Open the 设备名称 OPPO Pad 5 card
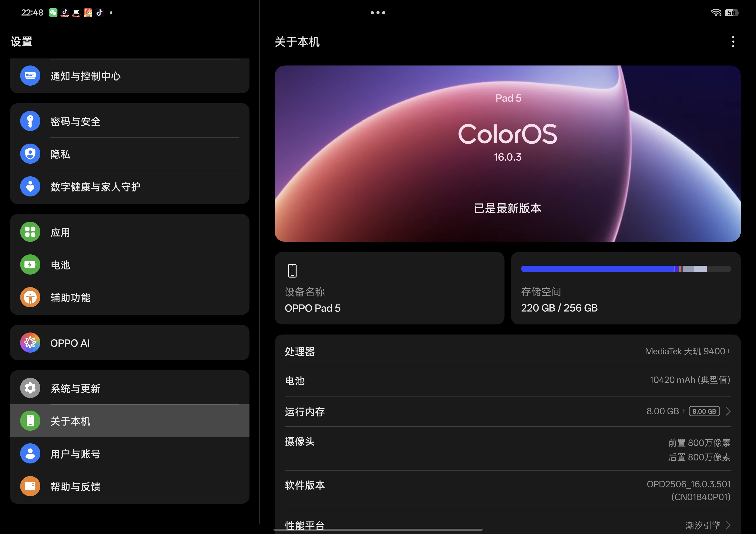The image size is (756, 534). (389, 288)
